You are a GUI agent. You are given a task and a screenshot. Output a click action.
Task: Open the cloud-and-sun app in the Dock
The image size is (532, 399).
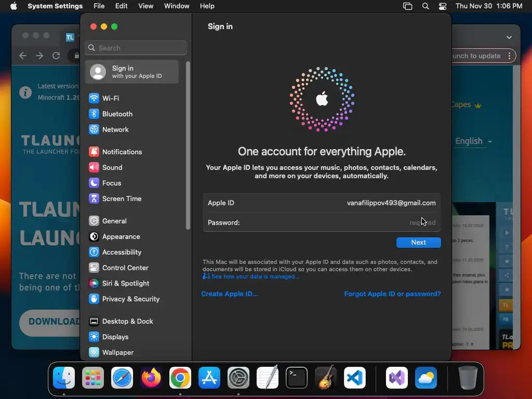(426, 378)
